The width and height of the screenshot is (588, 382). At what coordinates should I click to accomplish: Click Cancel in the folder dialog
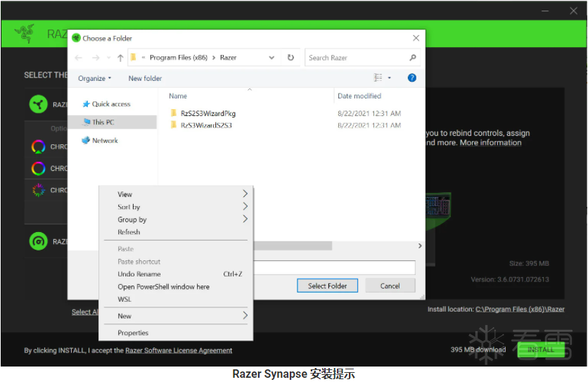(390, 286)
